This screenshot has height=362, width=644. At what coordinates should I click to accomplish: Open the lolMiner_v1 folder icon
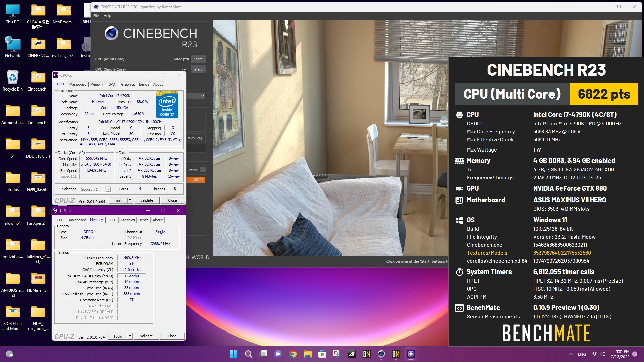click(38, 251)
